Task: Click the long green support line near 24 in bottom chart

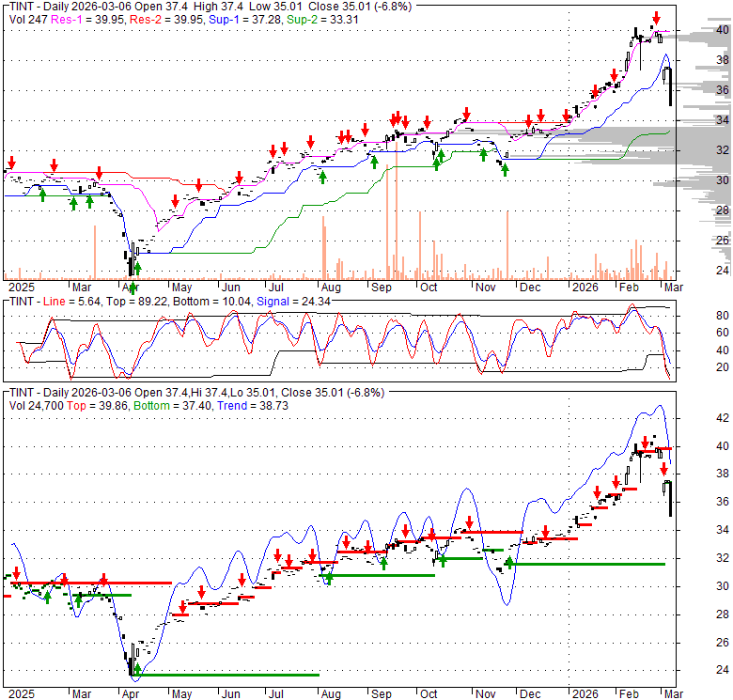Action: (226, 675)
